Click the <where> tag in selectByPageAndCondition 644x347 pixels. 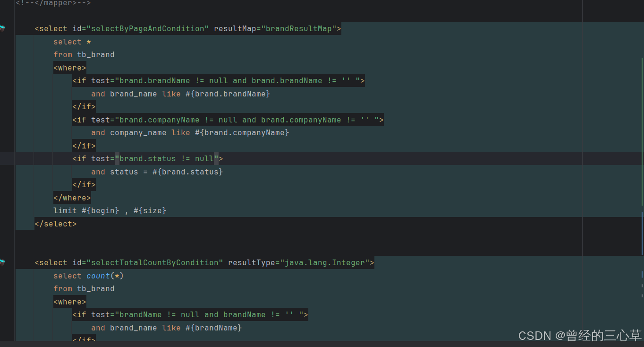pos(70,68)
